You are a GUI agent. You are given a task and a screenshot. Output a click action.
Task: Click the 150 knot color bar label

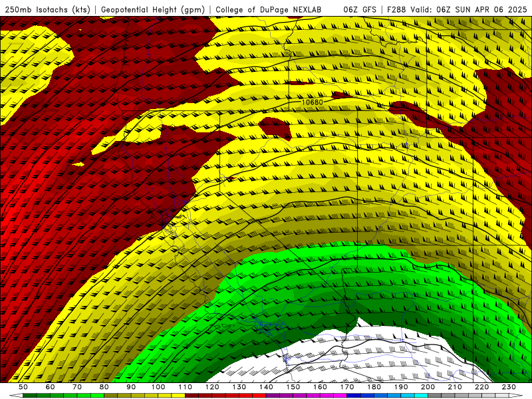coord(293,387)
